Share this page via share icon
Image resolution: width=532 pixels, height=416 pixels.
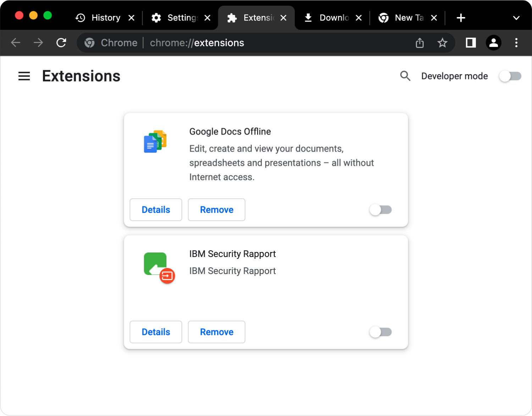(x=420, y=43)
